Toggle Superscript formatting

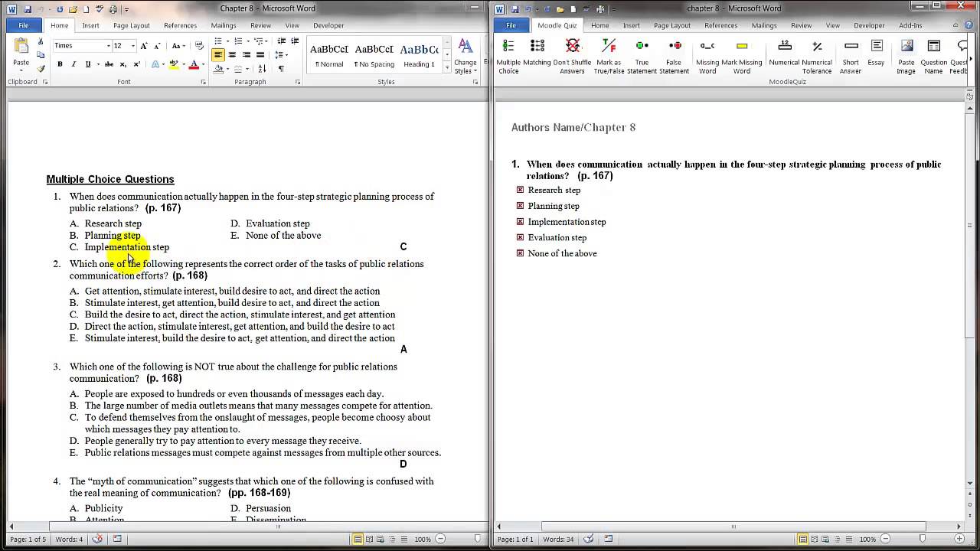(136, 64)
